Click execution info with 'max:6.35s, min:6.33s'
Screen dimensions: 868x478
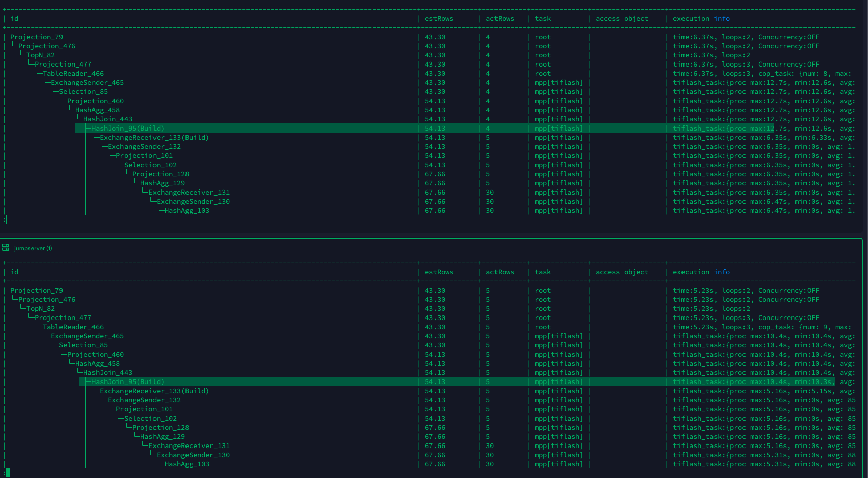764,138
